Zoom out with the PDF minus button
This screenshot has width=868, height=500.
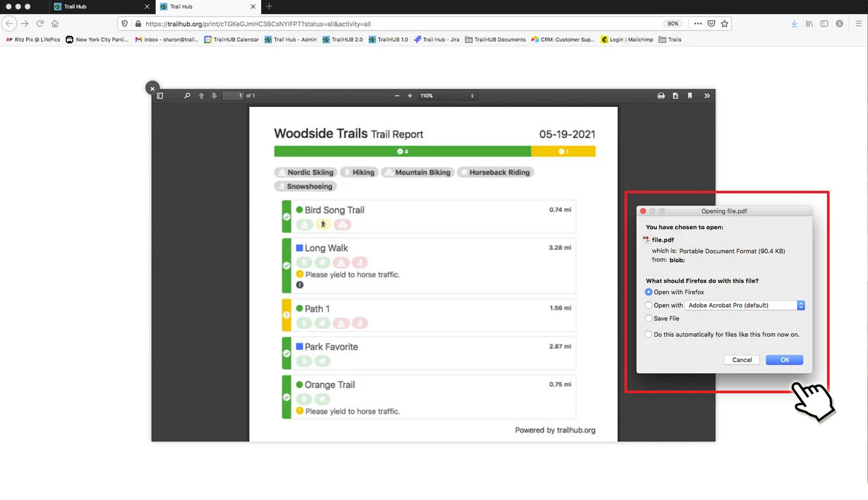tap(397, 96)
